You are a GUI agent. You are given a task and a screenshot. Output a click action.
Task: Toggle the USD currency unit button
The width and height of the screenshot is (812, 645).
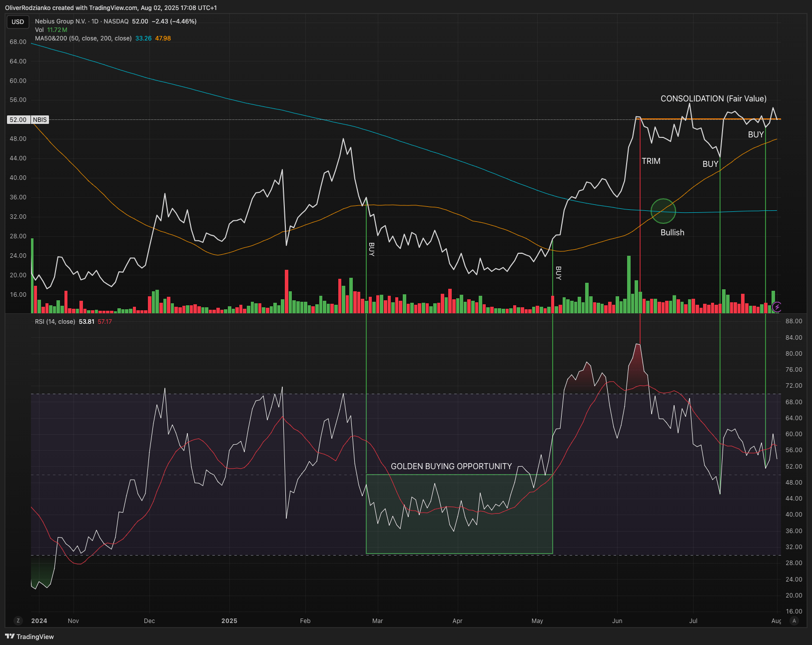pos(17,21)
